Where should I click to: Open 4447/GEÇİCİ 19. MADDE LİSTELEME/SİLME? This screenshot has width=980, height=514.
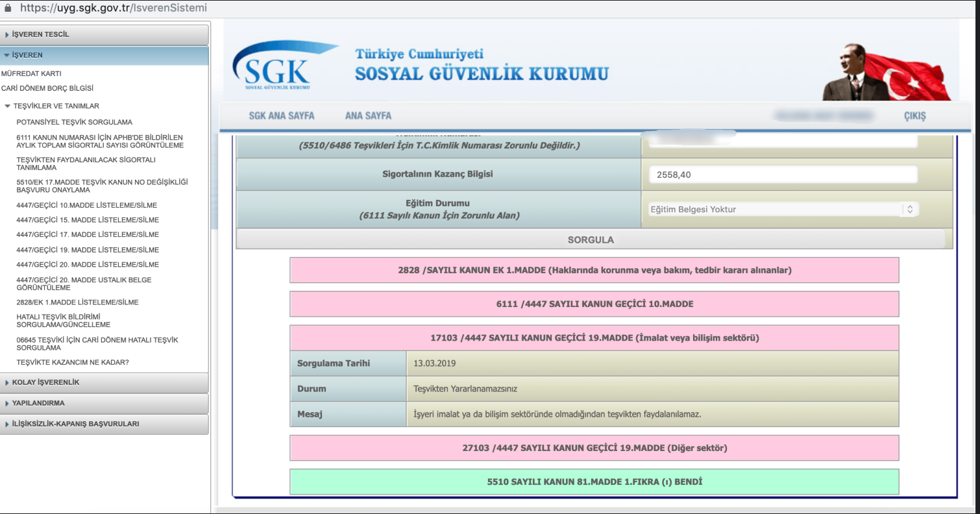click(x=88, y=250)
